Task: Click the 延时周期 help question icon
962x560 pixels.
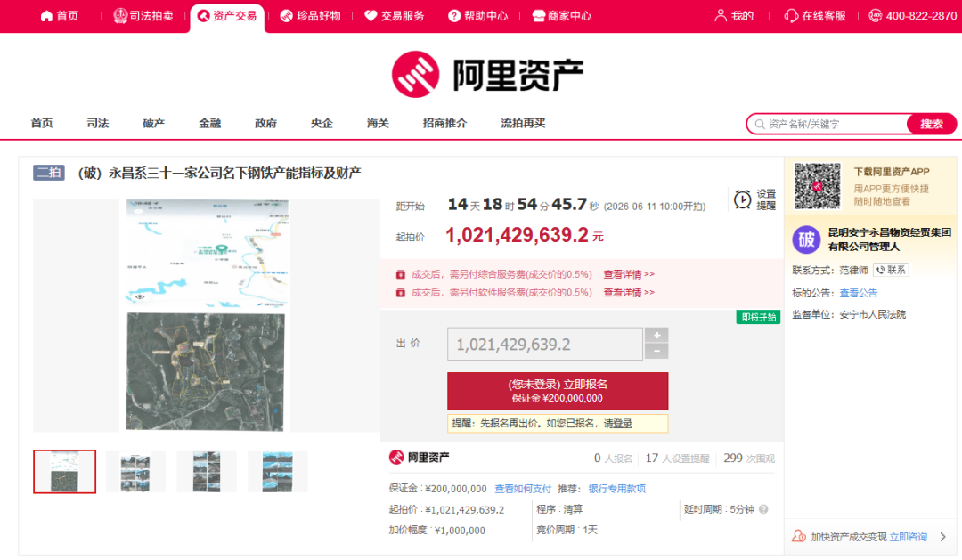Action: [763, 509]
